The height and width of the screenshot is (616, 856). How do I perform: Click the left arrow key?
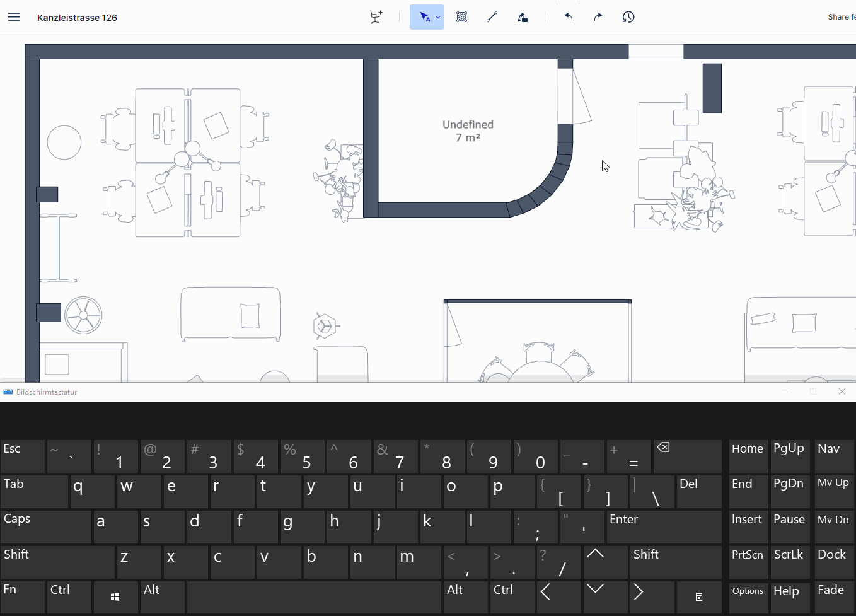click(559, 598)
